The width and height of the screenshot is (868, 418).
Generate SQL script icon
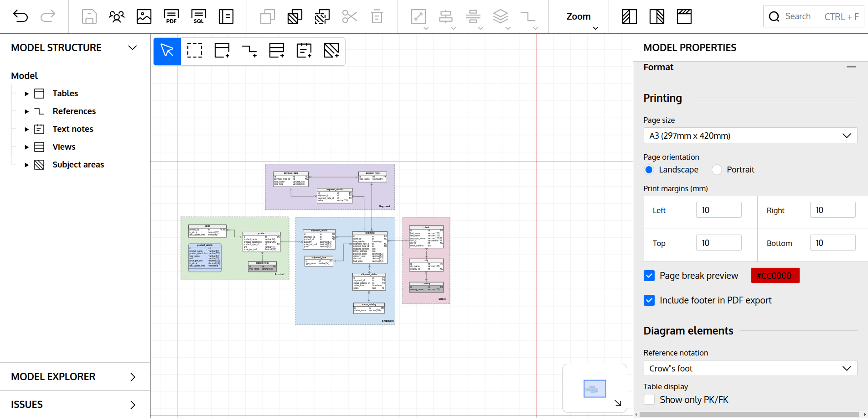pos(199,16)
